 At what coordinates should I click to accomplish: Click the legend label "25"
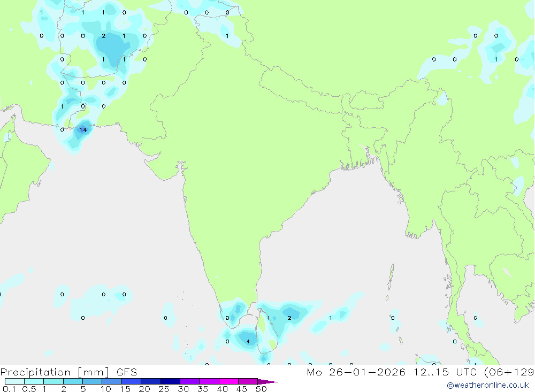click(x=164, y=389)
